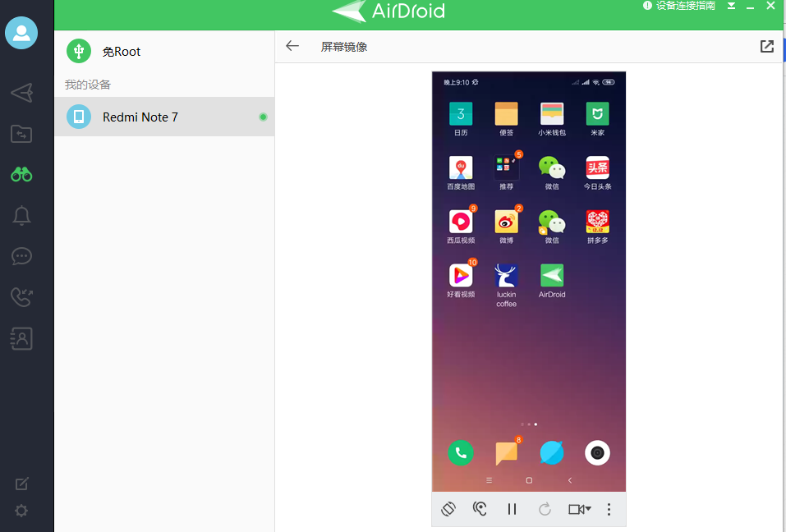Open the file transfer folder section
Screen dimensions: 786x532
coord(21,134)
